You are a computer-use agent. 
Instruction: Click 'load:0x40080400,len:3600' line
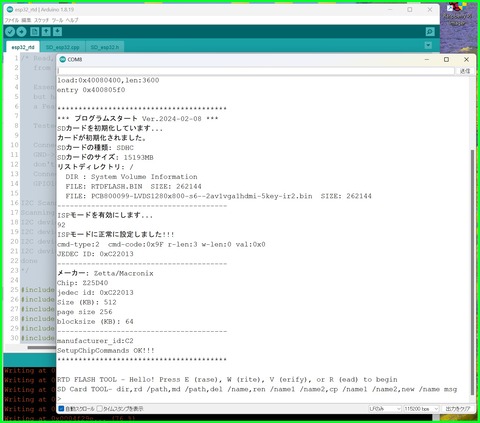[108, 80]
